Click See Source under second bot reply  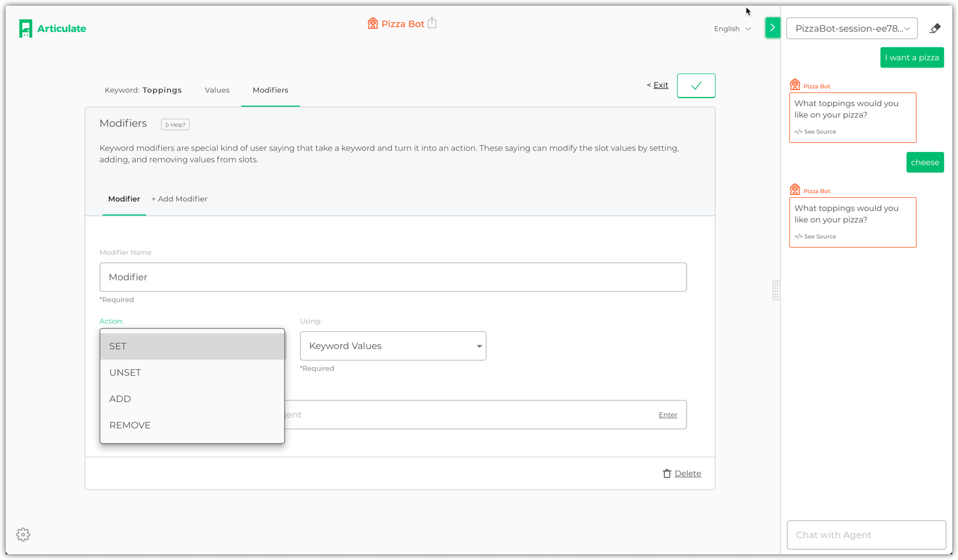(x=815, y=237)
